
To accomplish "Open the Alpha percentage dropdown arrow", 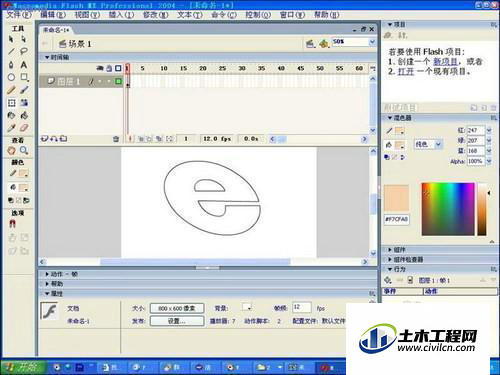I will click(489, 161).
